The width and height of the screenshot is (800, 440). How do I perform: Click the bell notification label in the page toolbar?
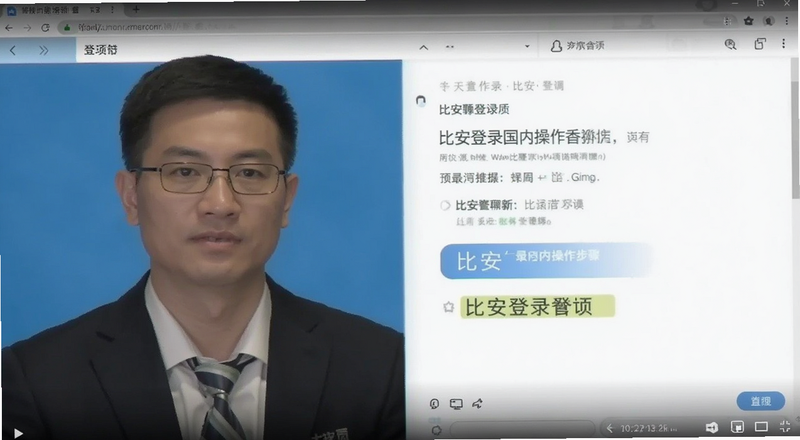[x=577, y=46]
